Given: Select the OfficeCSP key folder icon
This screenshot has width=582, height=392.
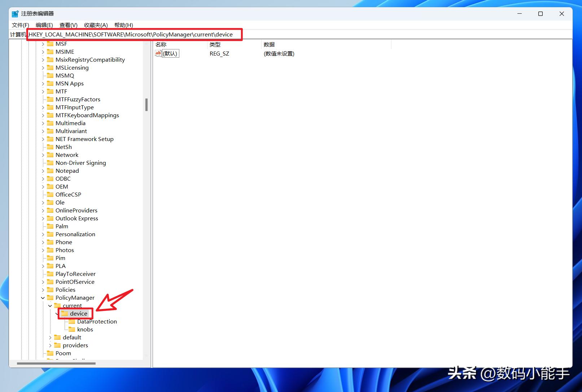Looking at the screenshot, I should pyautogui.click(x=50, y=194).
